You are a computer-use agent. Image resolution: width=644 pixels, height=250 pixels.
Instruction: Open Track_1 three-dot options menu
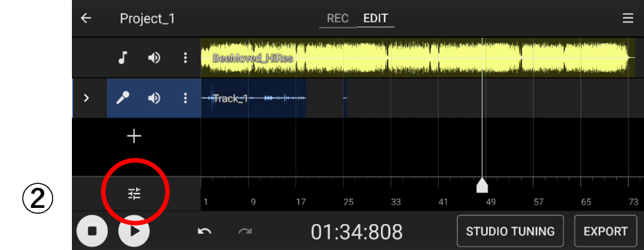tap(185, 98)
